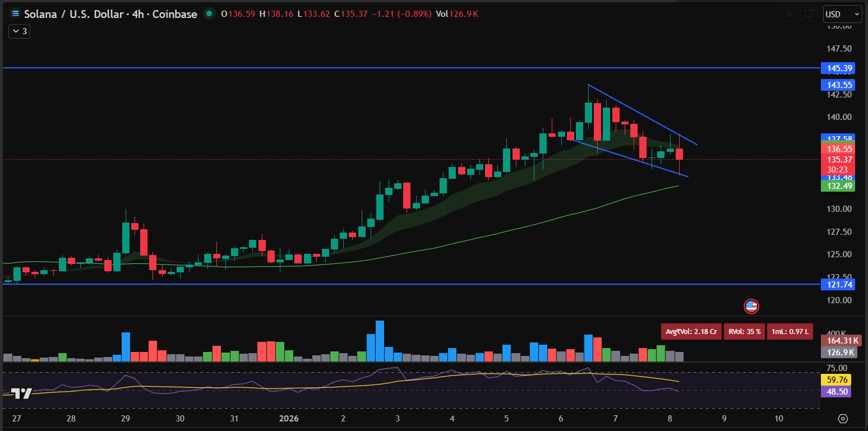This screenshot has height=431, width=868.
Task: Toggle visibility of the RVol 35% badge
Action: click(744, 331)
